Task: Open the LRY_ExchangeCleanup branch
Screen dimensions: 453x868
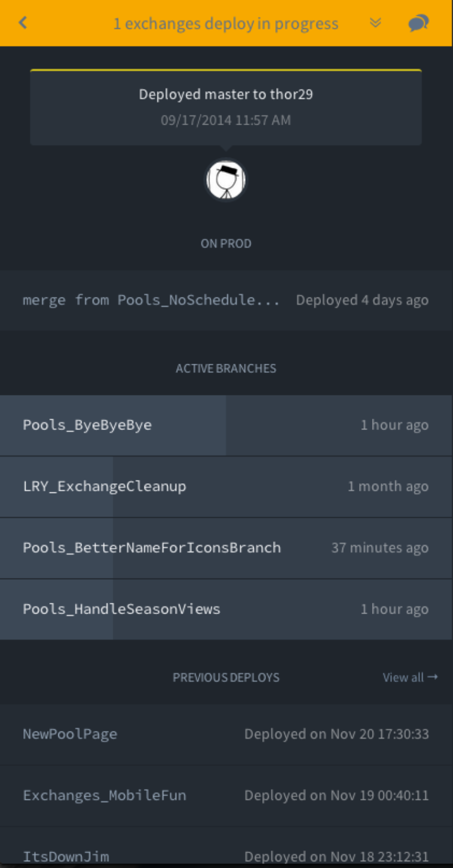Action: (x=226, y=487)
